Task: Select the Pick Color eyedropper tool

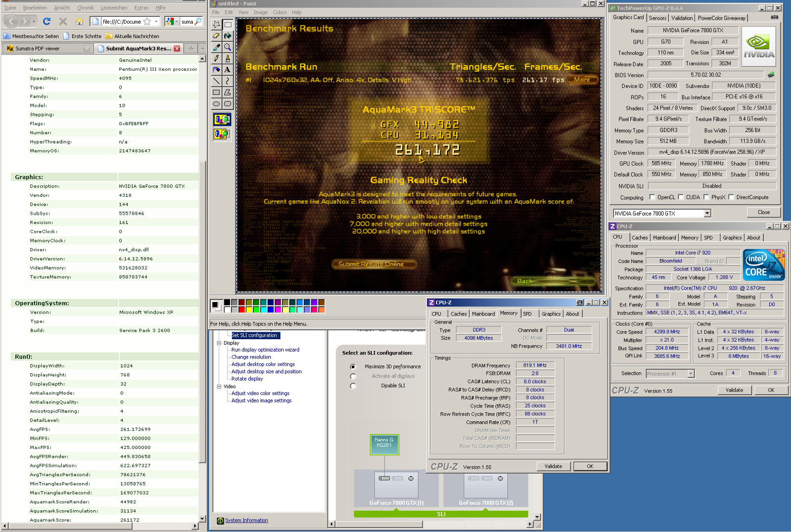Action: click(x=217, y=47)
